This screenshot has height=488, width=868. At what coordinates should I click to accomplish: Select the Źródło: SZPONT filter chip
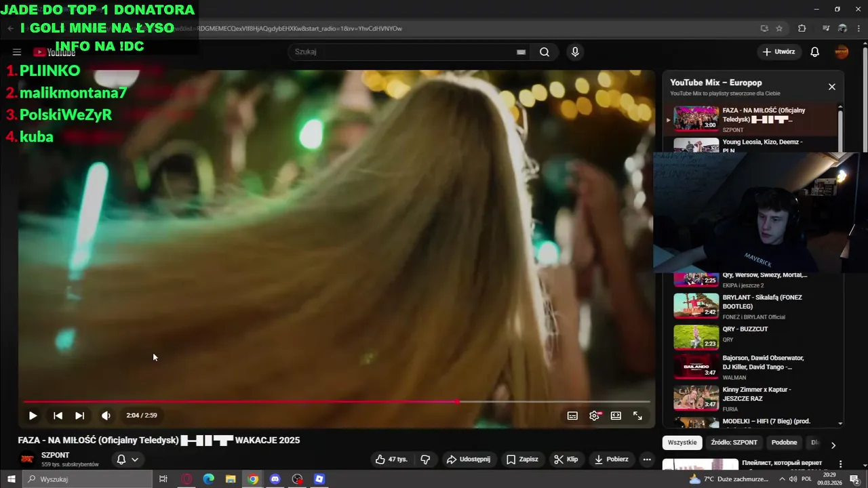click(x=734, y=443)
